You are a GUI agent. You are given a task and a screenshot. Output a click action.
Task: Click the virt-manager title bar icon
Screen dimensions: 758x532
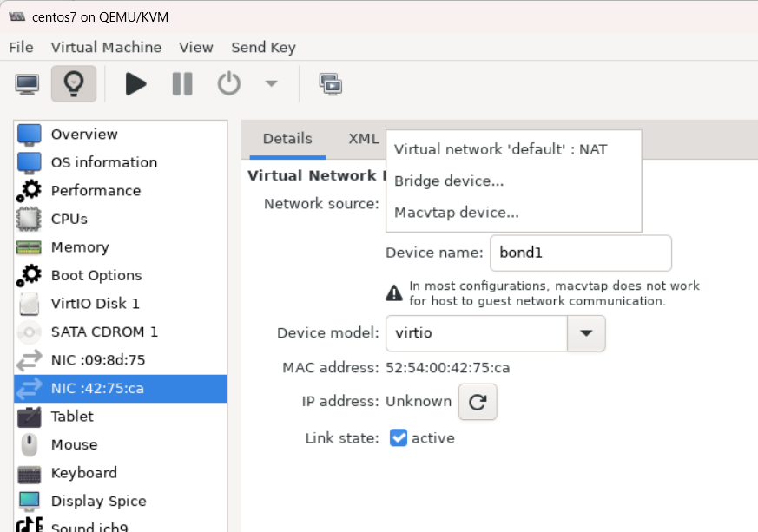pos(16,16)
